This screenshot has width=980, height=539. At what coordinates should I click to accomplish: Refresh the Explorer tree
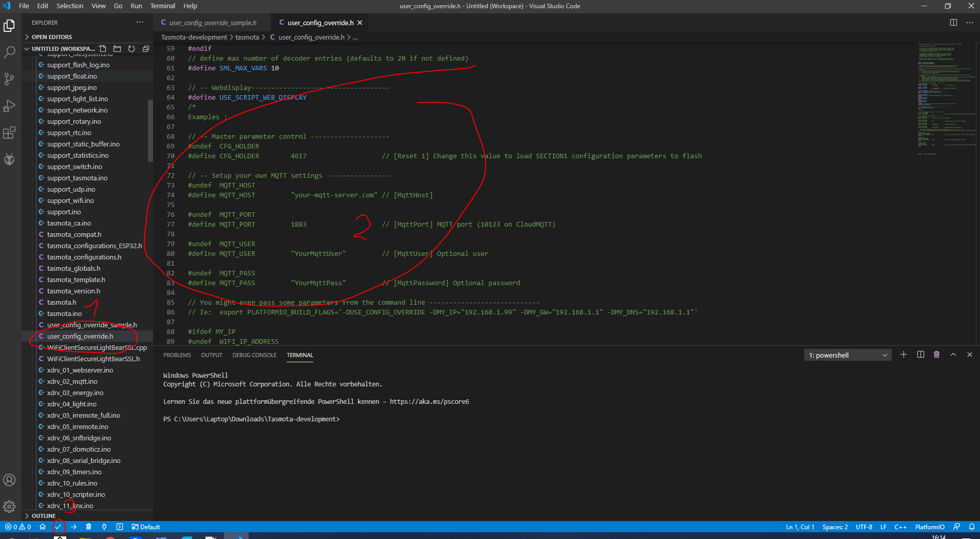tap(131, 49)
